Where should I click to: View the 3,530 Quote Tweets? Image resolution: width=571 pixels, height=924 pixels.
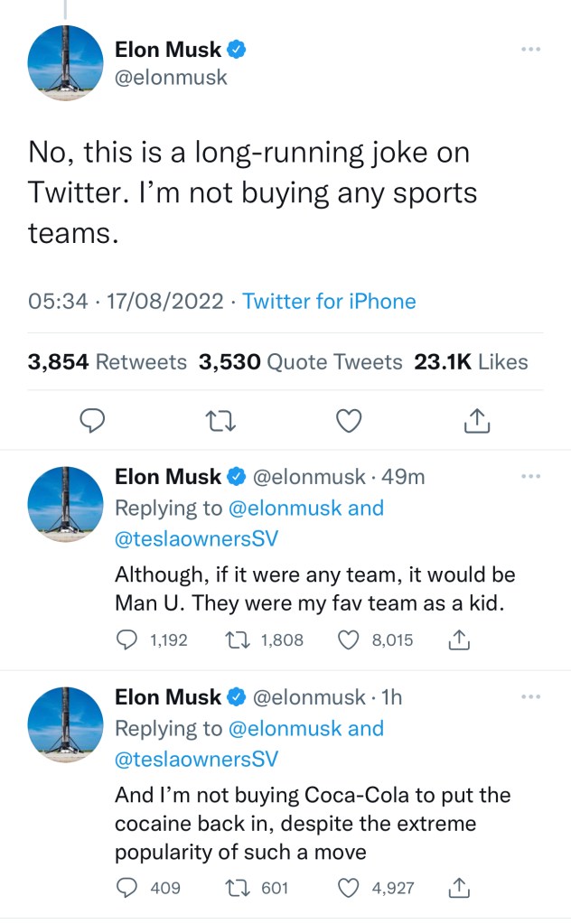[x=300, y=362]
